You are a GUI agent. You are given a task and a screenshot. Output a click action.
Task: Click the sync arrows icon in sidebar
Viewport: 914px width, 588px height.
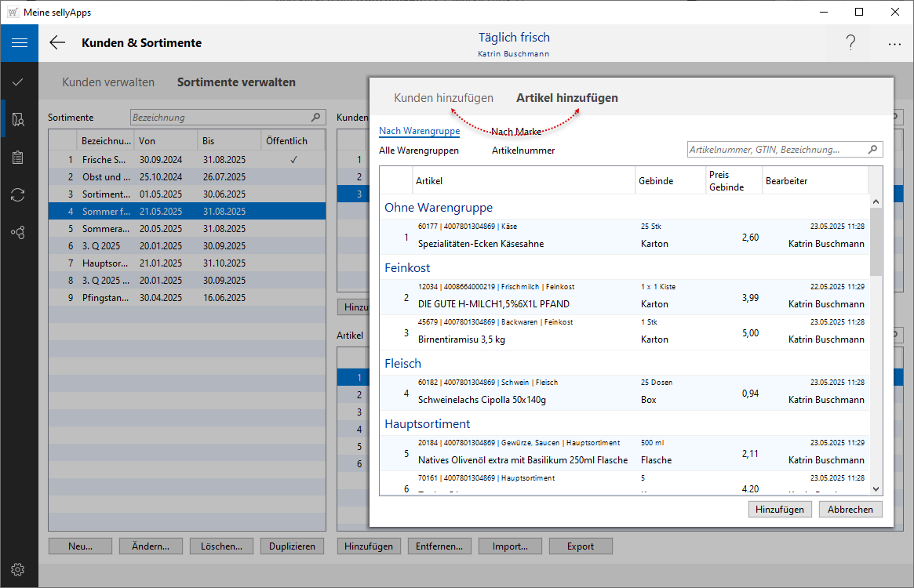(x=18, y=195)
